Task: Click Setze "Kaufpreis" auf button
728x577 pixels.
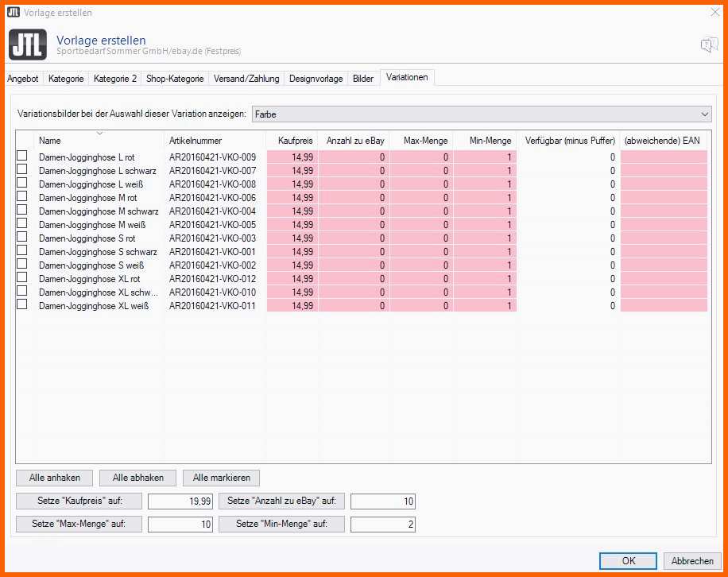Action: point(79,501)
